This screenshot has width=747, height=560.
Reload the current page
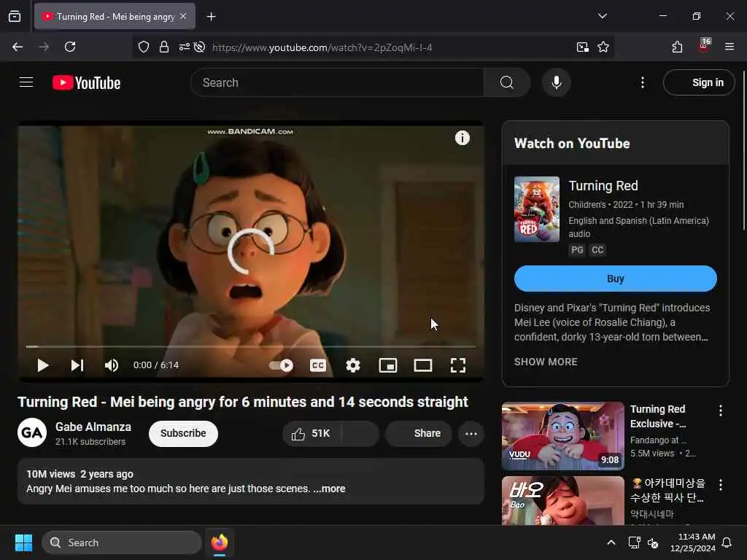click(70, 47)
